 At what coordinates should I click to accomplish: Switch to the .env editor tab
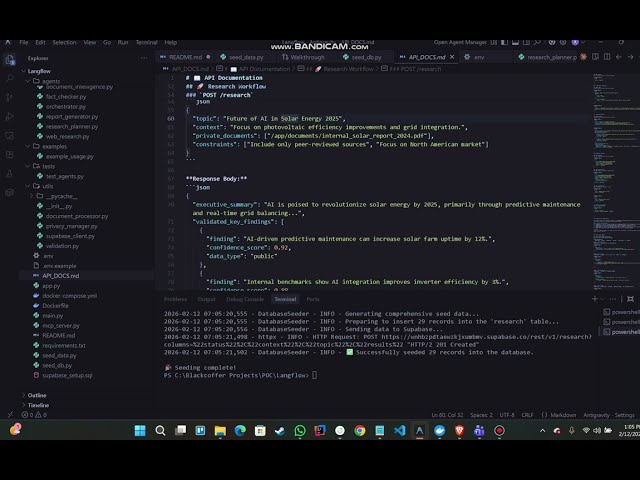(479, 57)
